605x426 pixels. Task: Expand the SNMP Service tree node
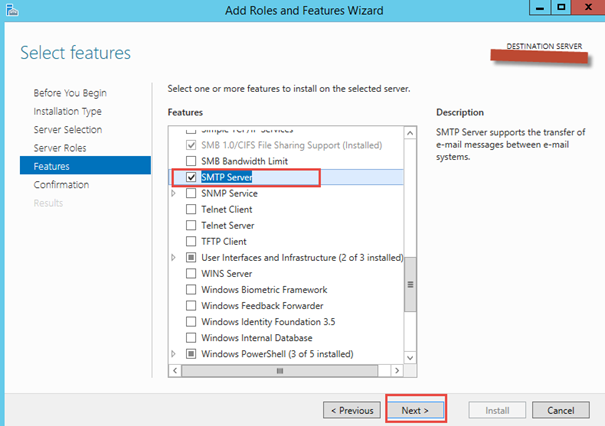tap(176, 193)
